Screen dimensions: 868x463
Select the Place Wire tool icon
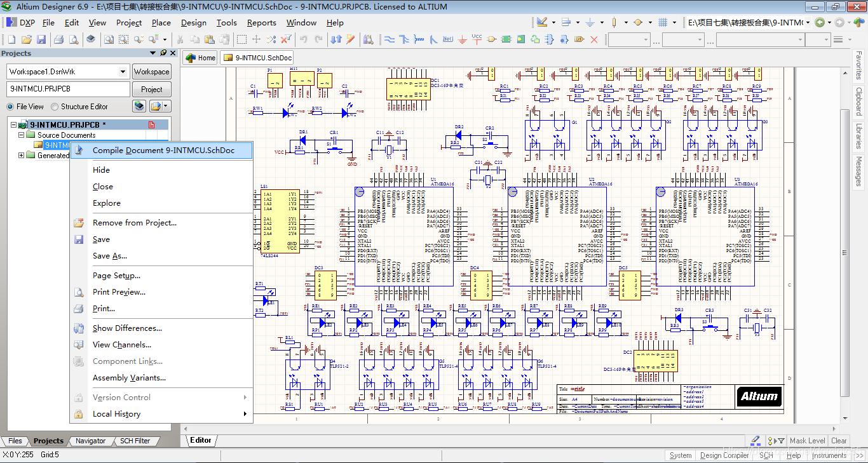(x=390, y=39)
